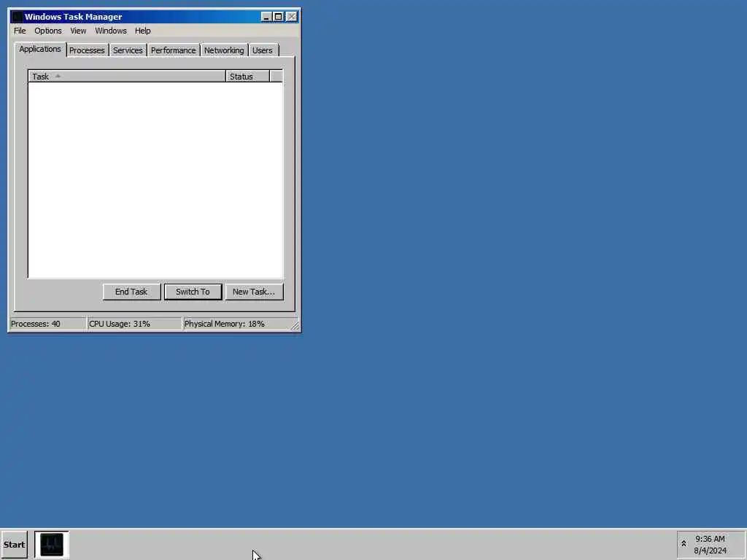Viewport: 747px width, 560px height.
Task: Click the CPU Usage: 31% status text
Action: [x=120, y=324]
